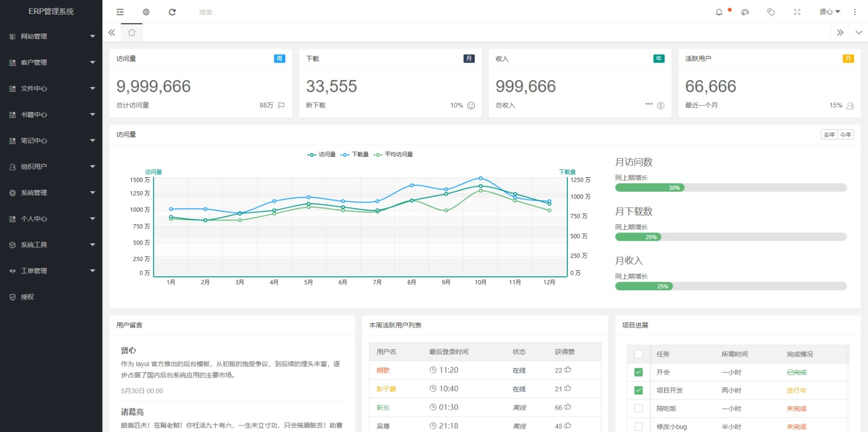This screenshot has width=868, height=432.
Task: Expand 系统管理 sidebar menu
Action: 51,193
